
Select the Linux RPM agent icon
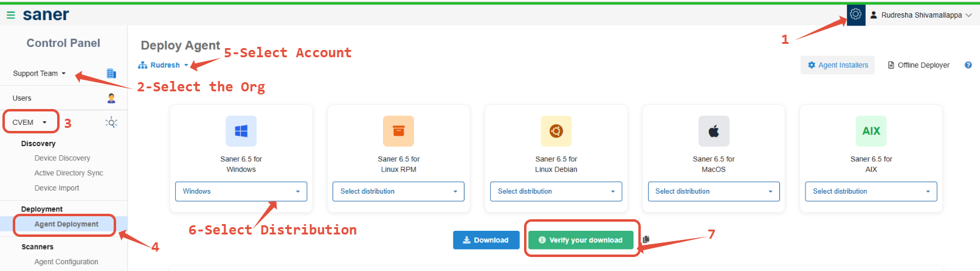coord(399,131)
